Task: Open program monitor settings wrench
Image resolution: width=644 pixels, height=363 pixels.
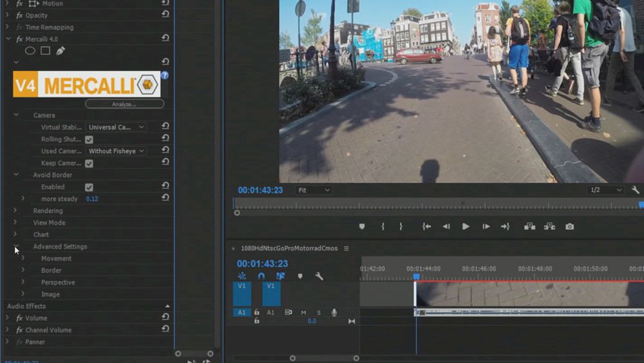Action: [x=636, y=190]
